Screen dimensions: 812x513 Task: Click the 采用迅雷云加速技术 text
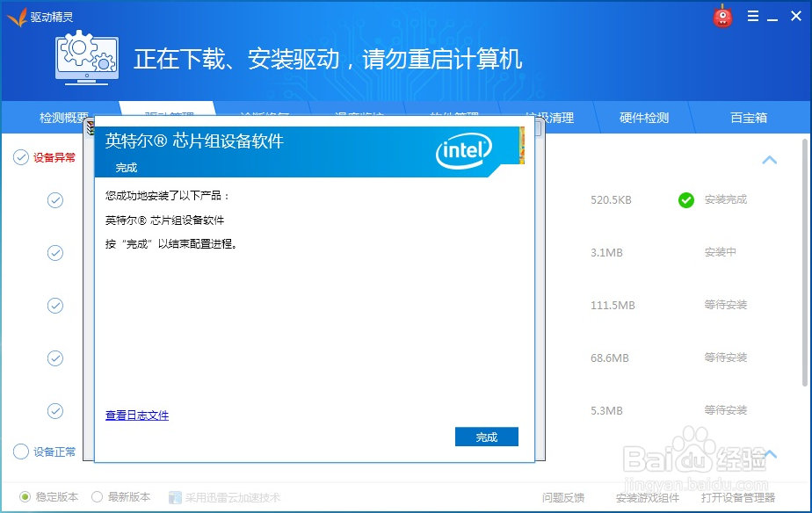pyautogui.click(x=233, y=497)
